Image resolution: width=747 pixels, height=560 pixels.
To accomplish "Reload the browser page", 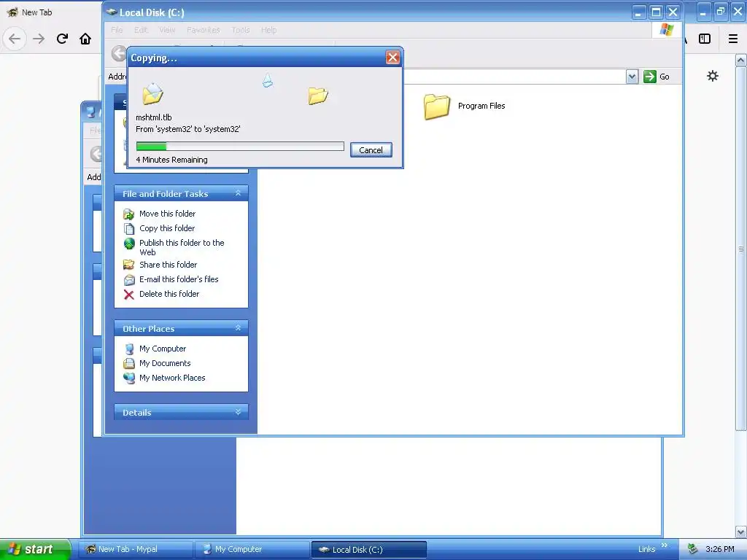I will (62, 39).
